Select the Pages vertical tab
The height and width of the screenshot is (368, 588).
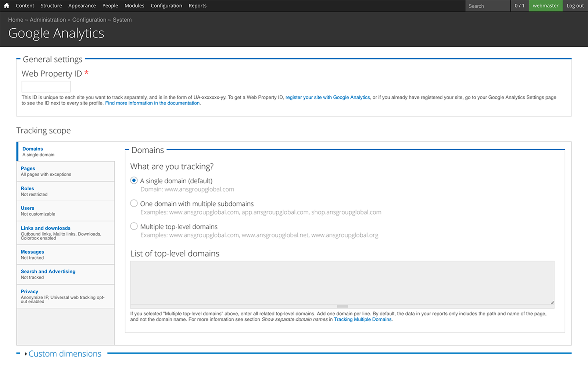[x=66, y=171]
